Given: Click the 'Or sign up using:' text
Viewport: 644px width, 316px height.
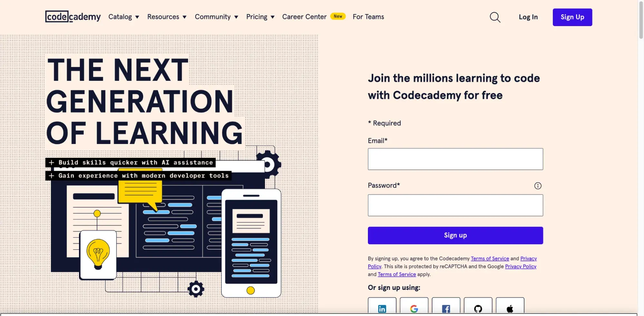Looking at the screenshot, I should 394,288.
